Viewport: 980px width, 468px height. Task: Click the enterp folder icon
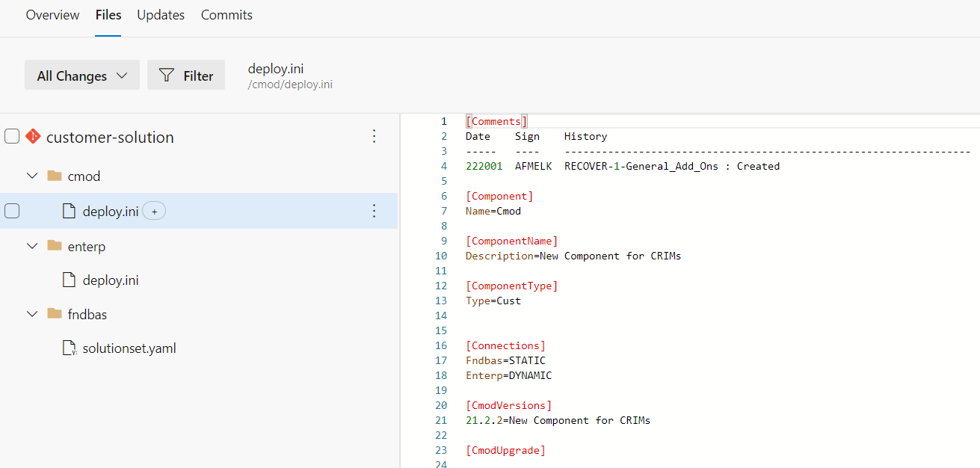[x=55, y=245]
